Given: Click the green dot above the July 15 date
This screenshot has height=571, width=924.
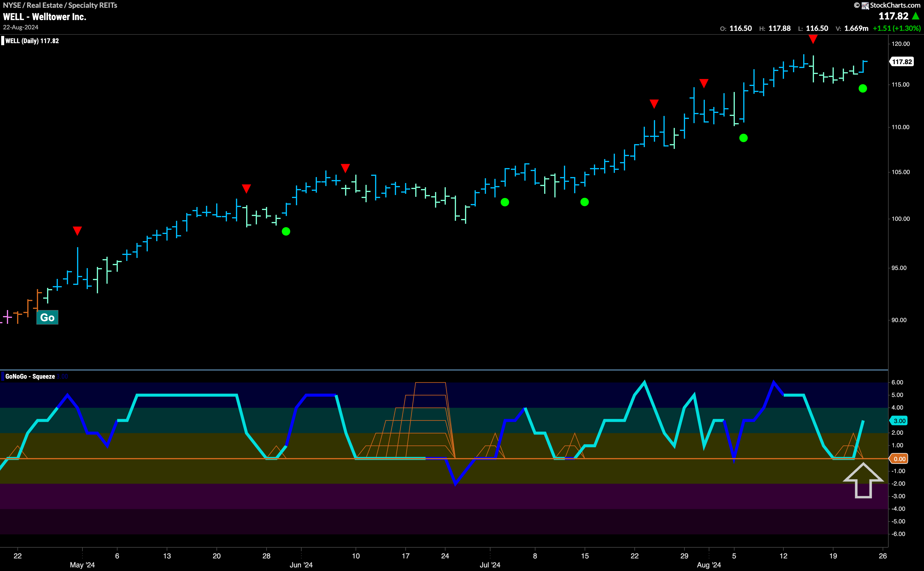Looking at the screenshot, I should point(585,203).
